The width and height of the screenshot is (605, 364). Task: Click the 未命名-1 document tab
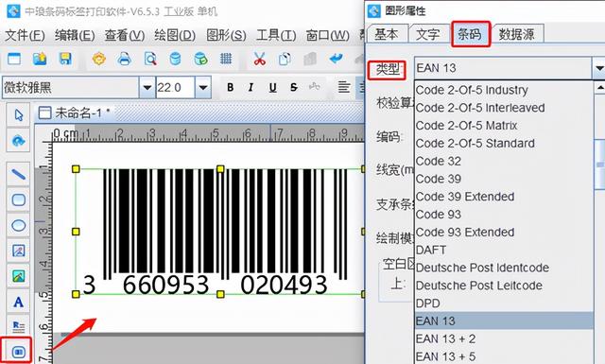pyautogui.click(x=75, y=113)
